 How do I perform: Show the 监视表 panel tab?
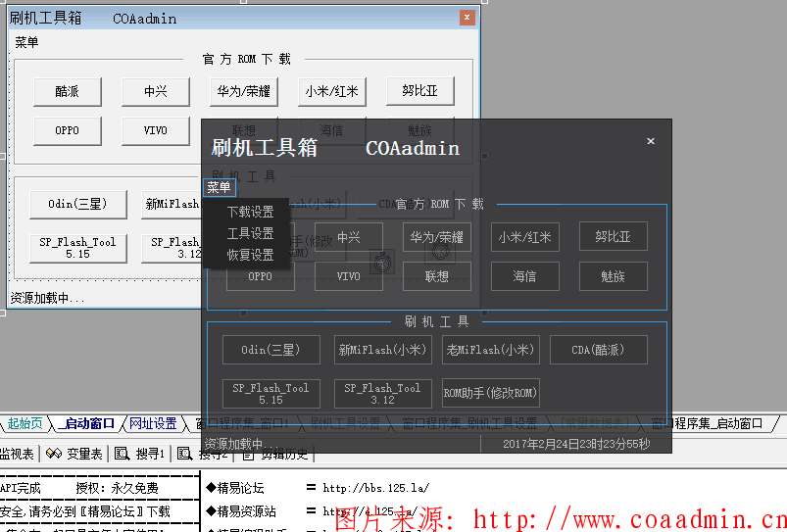point(17,455)
